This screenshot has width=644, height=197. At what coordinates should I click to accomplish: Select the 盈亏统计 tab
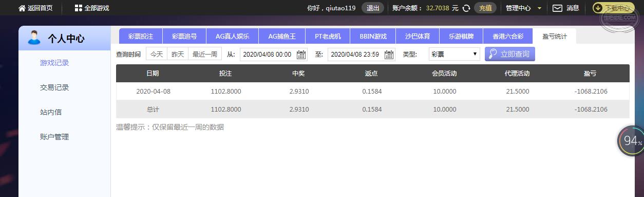555,37
